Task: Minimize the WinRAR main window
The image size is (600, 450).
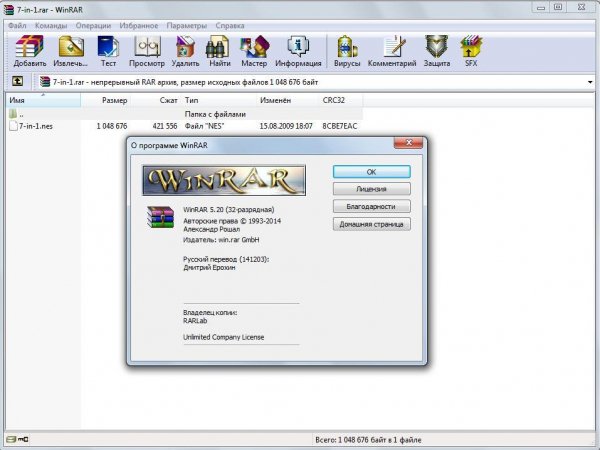Action: click(541, 7)
